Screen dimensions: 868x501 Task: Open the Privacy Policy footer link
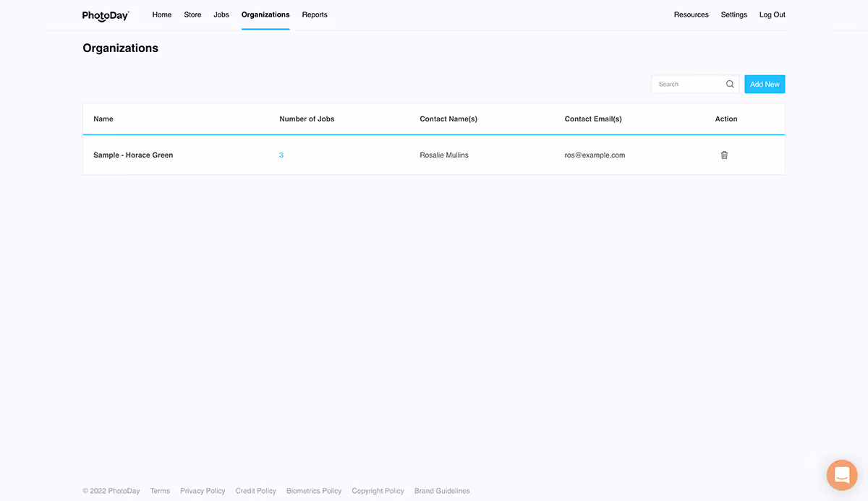203,491
